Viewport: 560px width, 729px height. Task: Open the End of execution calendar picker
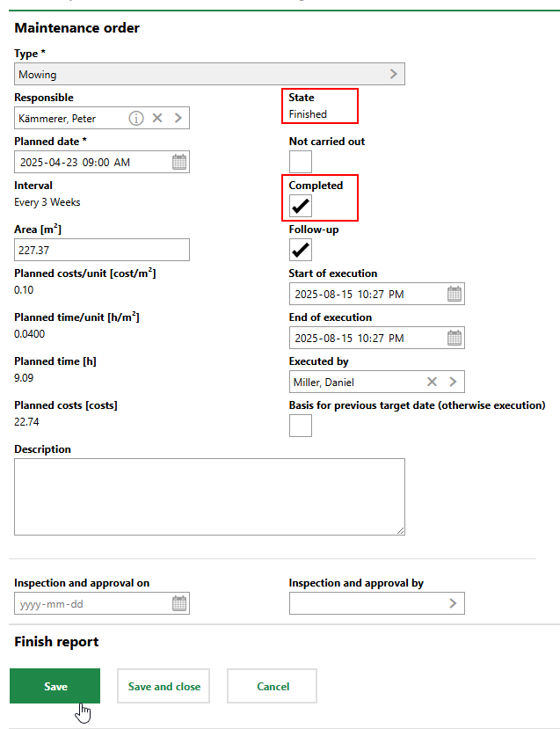[454, 338]
